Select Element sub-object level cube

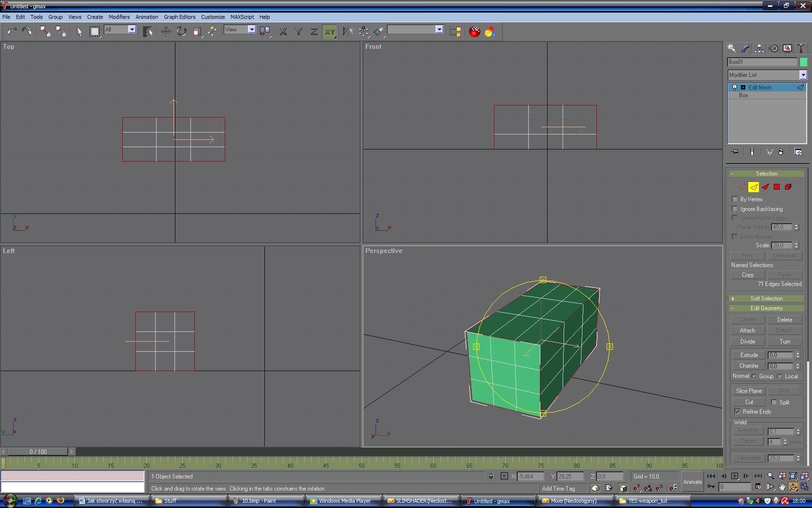coord(788,187)
